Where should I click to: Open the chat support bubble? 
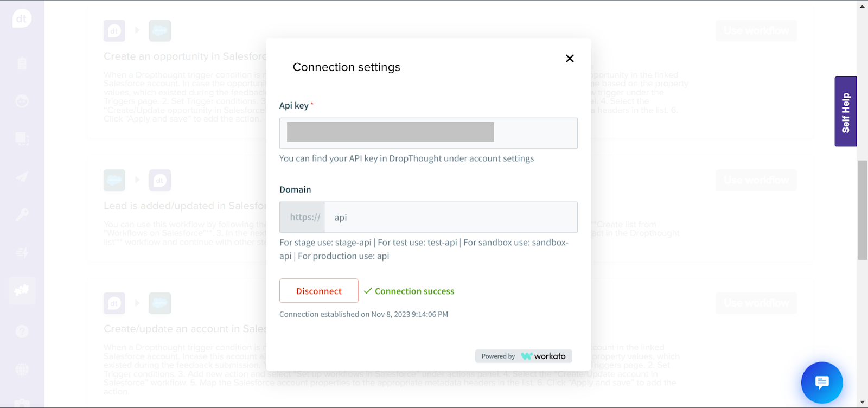coord(821,382)
